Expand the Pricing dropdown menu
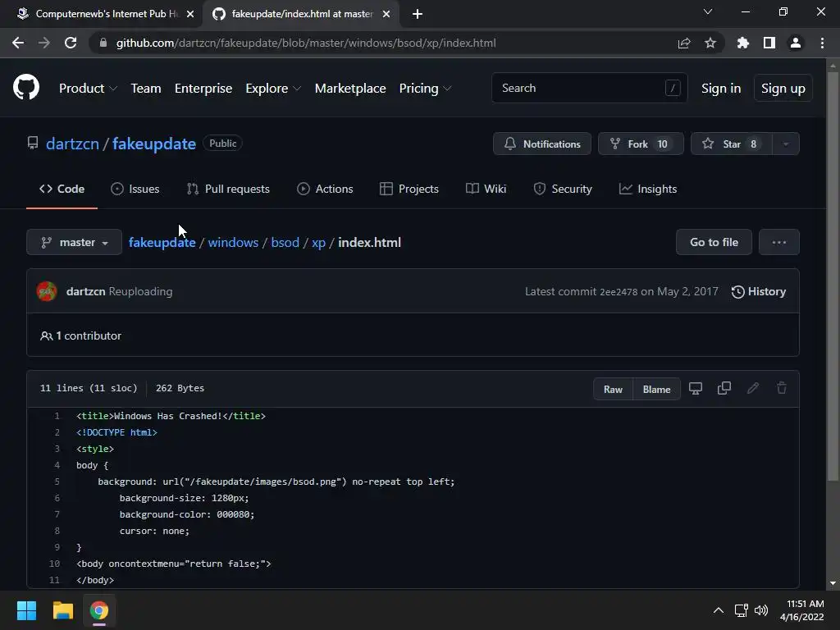840x630 pixels. coord(426,89)
